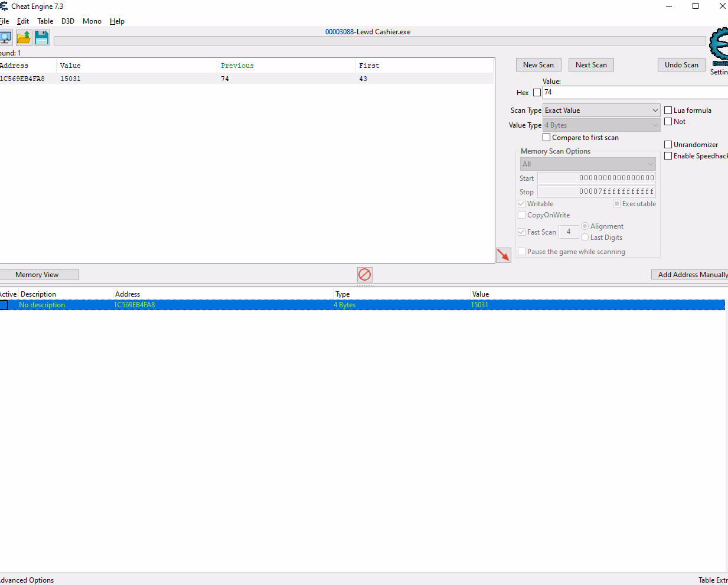Select the Alignment radio button

tap(585, 226)
